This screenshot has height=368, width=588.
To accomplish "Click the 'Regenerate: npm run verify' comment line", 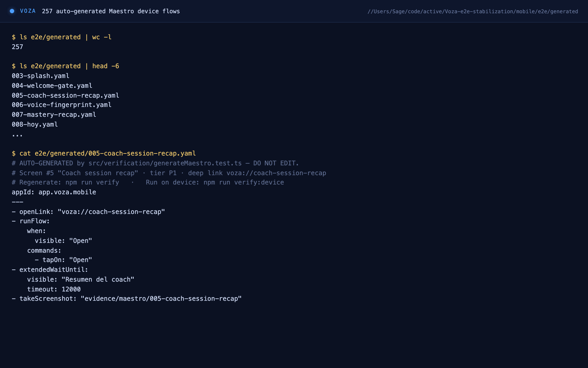I will tap(148, 182).
